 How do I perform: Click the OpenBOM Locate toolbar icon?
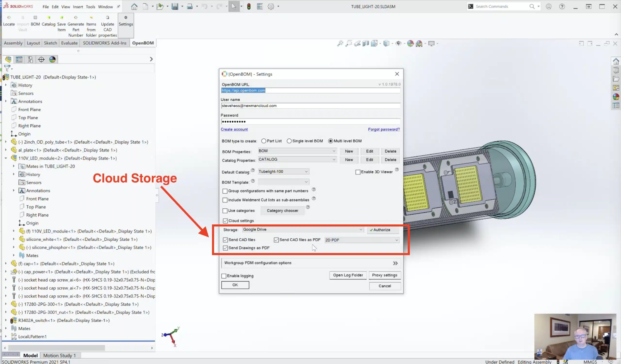(9, 18)
